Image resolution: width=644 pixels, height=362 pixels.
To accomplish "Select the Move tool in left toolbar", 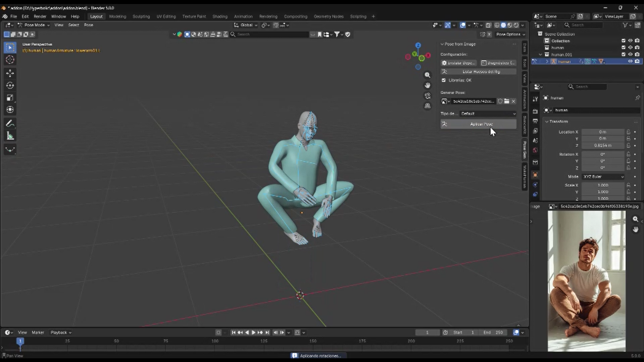I will click(x=10, y=73).
